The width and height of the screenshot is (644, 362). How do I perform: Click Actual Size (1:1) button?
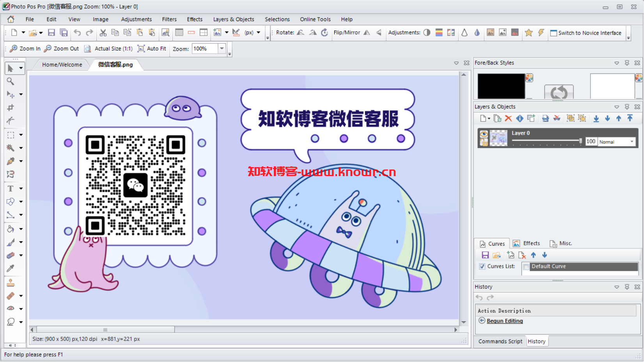click(x=108, y=48)
